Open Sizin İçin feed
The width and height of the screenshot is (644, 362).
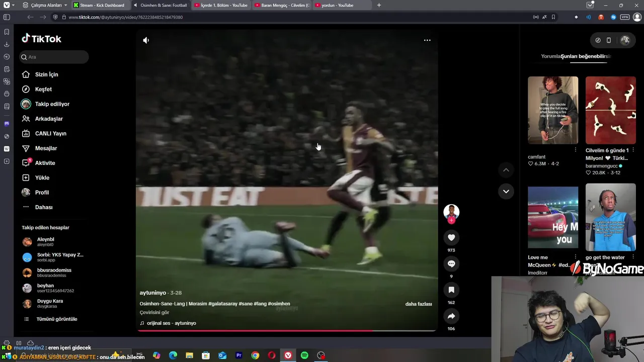(40, 74)
